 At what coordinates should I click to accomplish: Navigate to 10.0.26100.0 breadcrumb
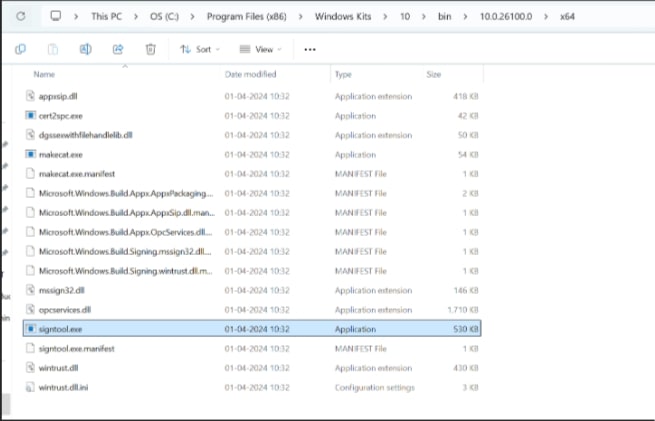(506, 17)
